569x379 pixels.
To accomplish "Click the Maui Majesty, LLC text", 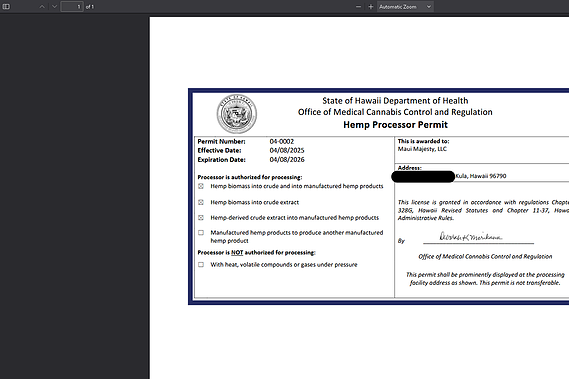I will [422, 149].
